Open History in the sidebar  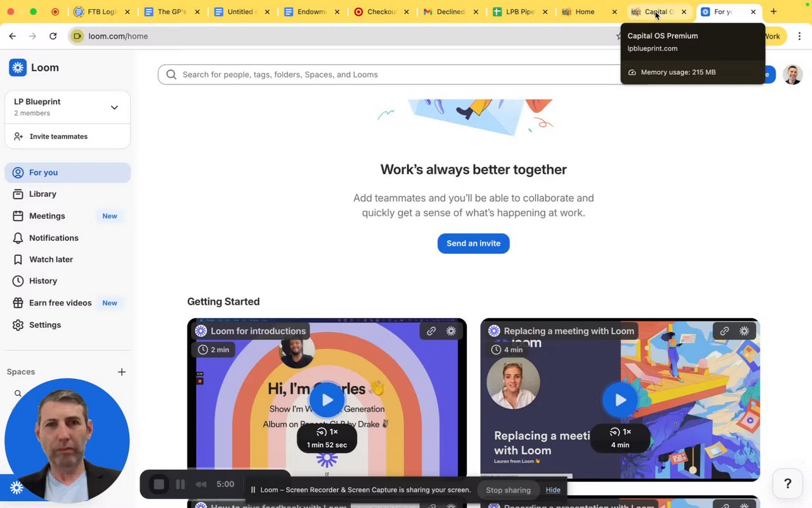(67, 281)
